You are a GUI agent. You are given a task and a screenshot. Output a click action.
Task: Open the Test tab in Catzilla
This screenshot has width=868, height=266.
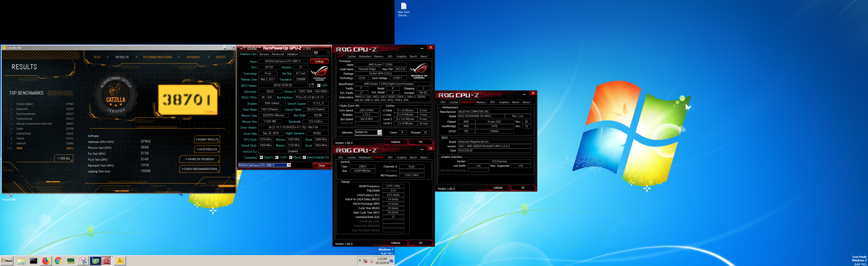[x=97, y=57]
